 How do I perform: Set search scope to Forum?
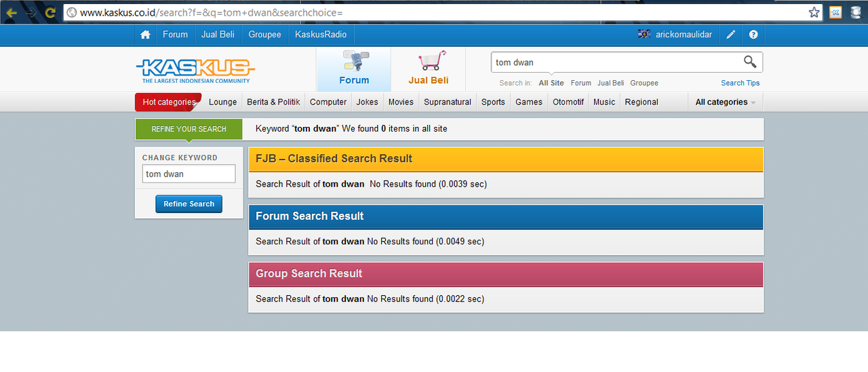(581, 83)
